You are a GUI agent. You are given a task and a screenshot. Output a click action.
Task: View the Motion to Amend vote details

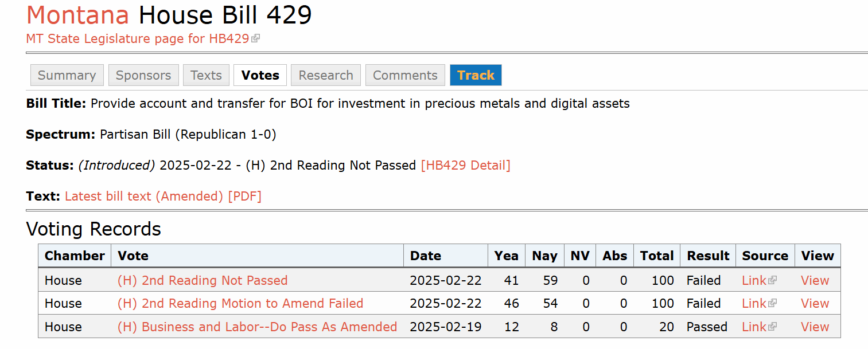point(815,304)
